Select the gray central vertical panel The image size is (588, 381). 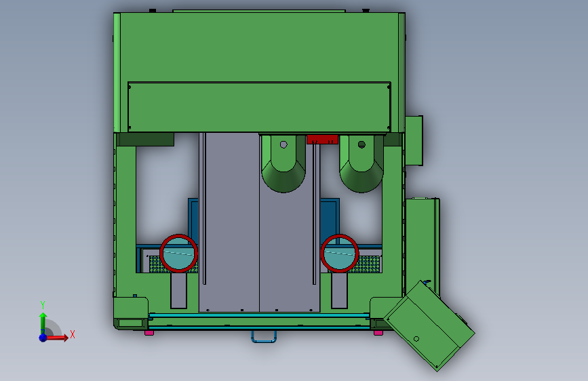click(259, 222)
